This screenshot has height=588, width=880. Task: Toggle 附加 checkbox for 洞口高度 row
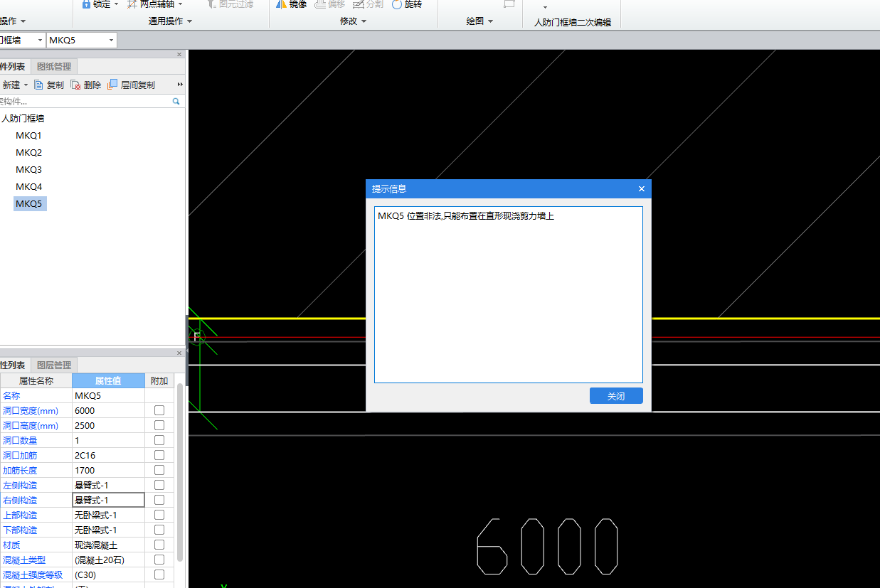click(x=159, y=425)
